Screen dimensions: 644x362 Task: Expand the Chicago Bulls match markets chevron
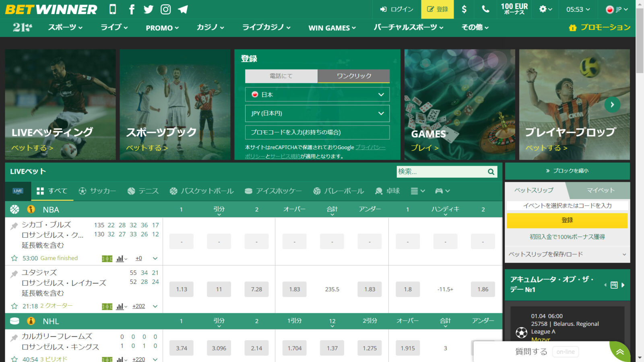(155, 259)
